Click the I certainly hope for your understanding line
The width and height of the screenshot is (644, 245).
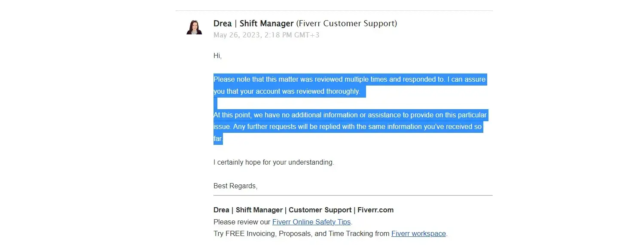(x=273, y=162)
